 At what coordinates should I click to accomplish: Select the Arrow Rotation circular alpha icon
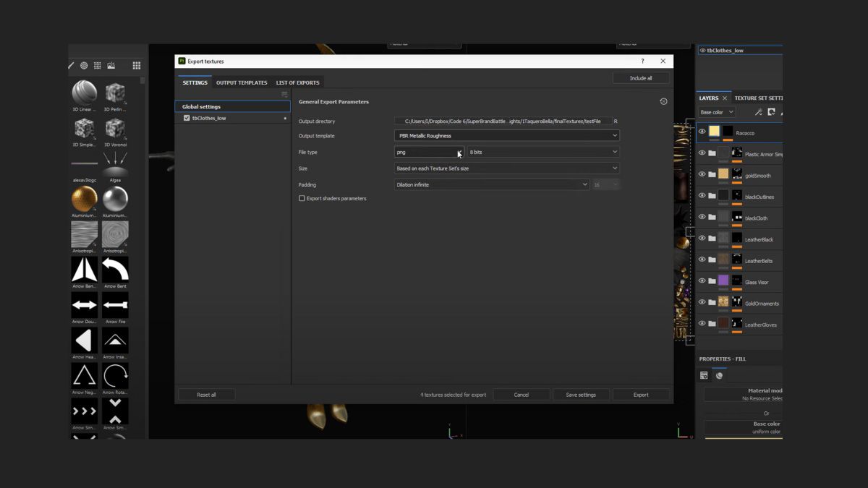coord(115,375)
